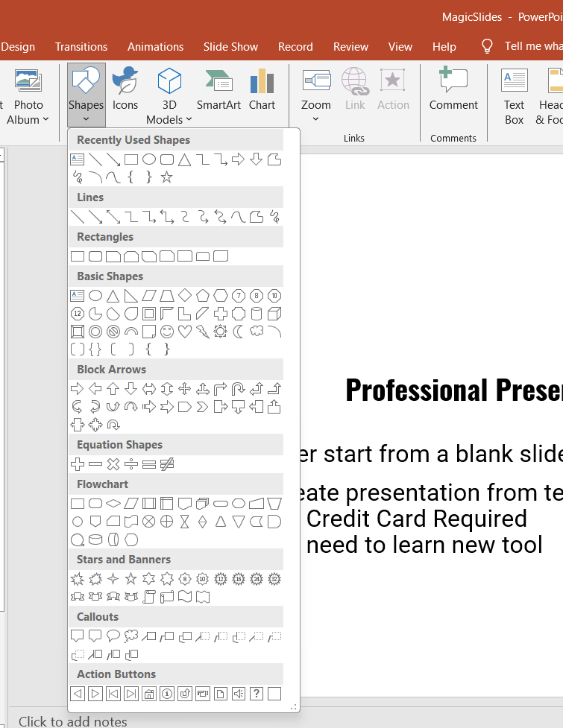The image size is (563, 728).
Task: Select the Home action button
Action: tap(148, 694)
